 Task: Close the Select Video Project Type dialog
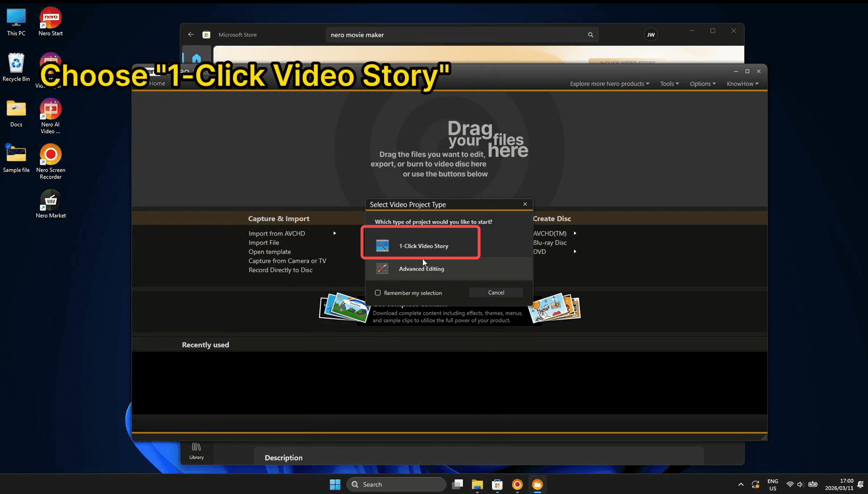pyautogui.click(x=525, y=204)
